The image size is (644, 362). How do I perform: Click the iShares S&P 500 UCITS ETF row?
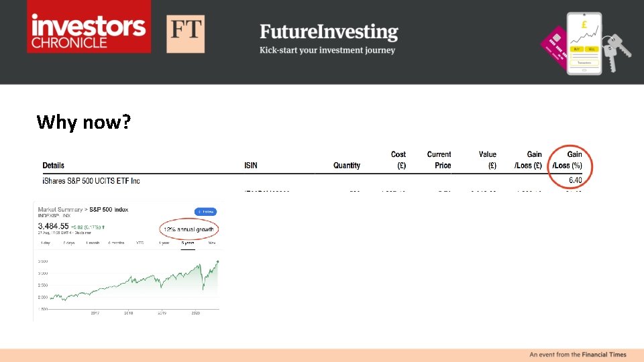pos(91,181)
